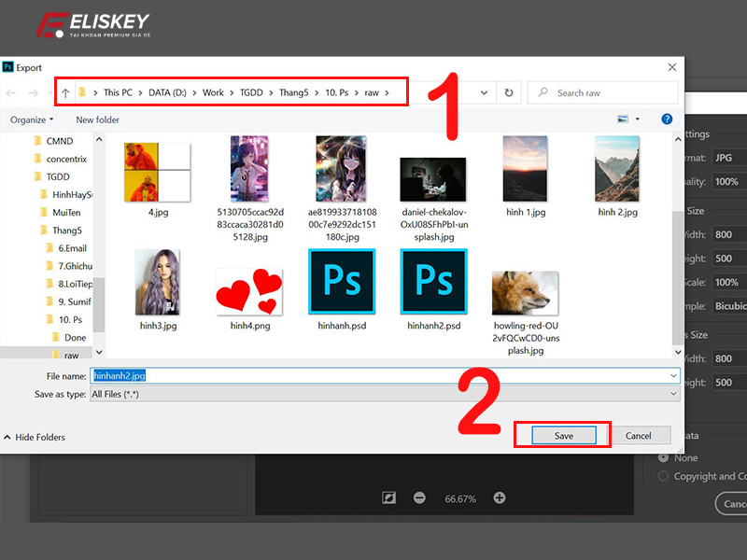Create a New folder
Screen dimensions: 747x560
pos(96,119)
